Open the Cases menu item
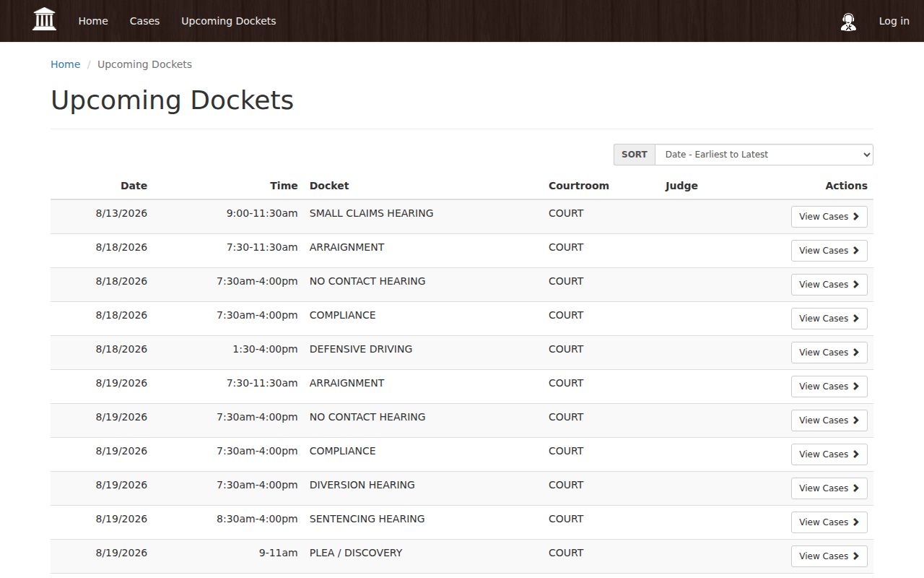Image resolution: width=924 pixels, height=578 pixels. pos(144,21)
